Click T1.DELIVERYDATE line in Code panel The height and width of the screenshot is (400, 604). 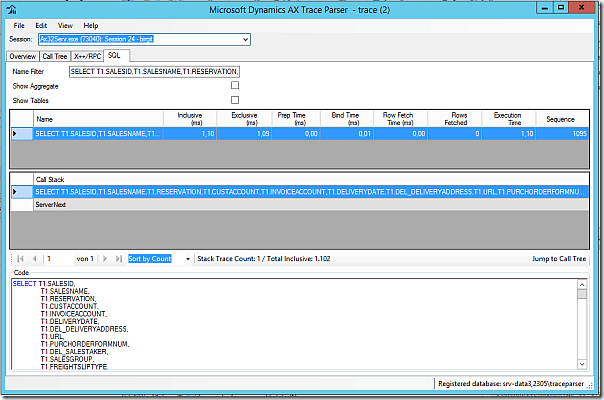click(x=70, y=321)
